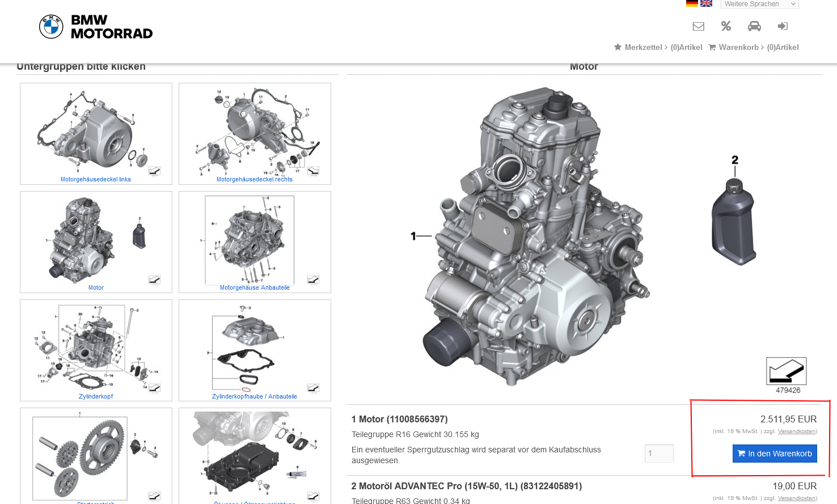
Task: Click Teilegruppe R16 Gewicht 30.155 kg text
Action: click(x=415, y=434)
